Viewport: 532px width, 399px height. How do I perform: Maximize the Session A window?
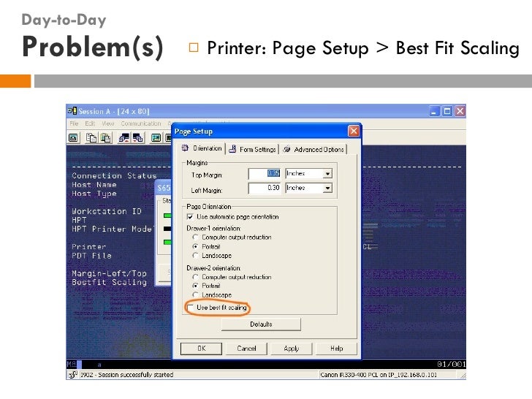click(447, 111)
